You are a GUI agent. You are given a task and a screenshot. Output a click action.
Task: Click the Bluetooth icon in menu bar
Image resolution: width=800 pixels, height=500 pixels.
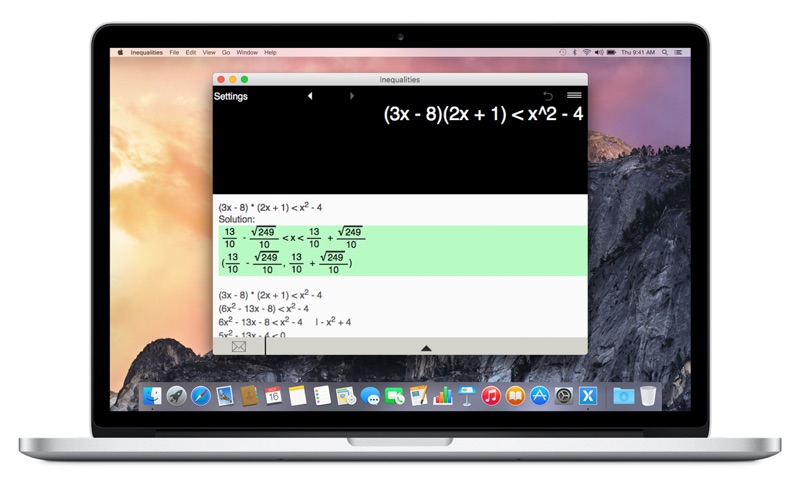point(574,52)
